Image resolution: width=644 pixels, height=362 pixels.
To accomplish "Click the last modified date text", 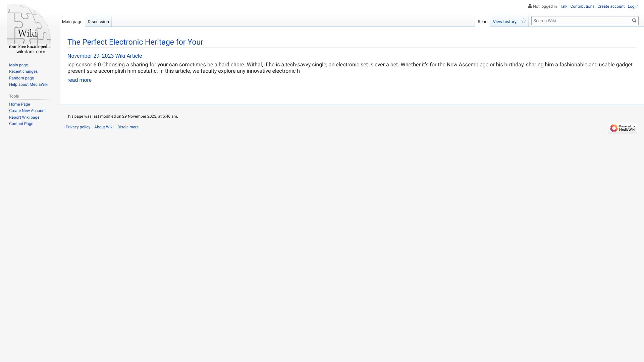I will click(122, 116).
